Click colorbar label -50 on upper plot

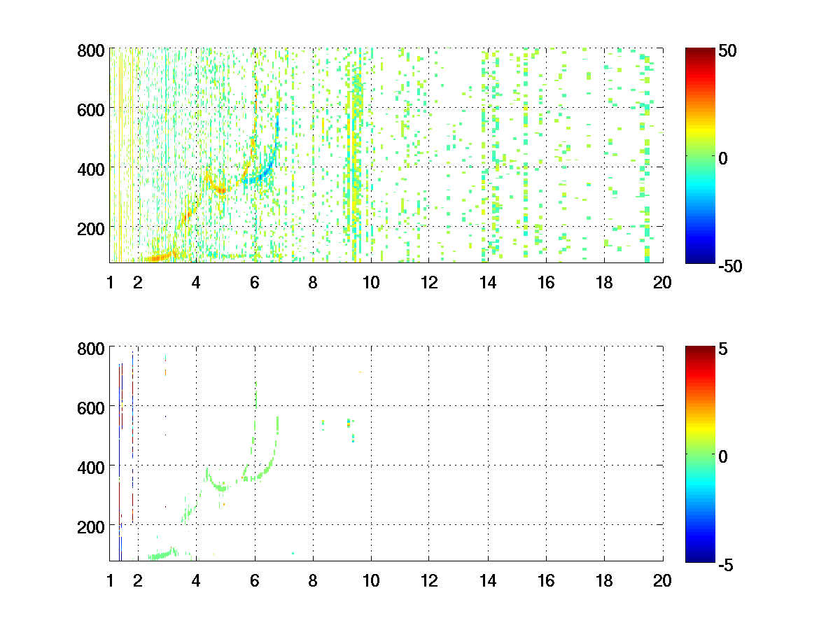pyautogui.click(x=731, y=267)
